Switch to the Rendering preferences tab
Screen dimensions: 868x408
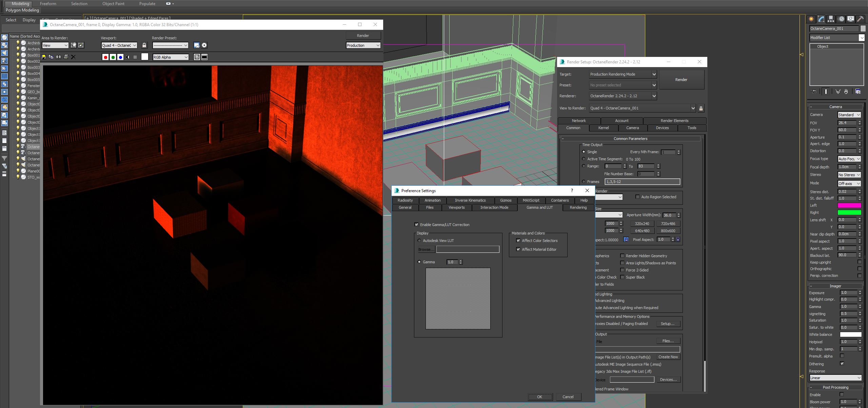pyautogui.click(x=578, y=207)
